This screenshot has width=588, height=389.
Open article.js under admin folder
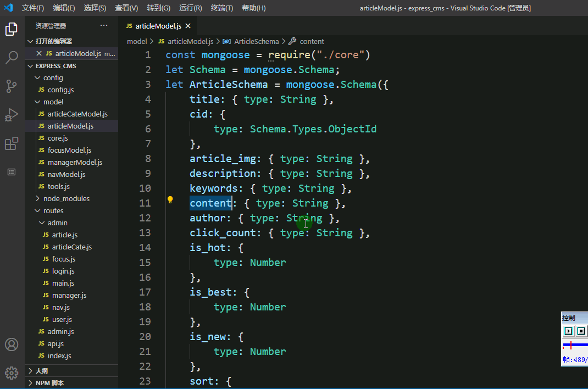[71, 235]
